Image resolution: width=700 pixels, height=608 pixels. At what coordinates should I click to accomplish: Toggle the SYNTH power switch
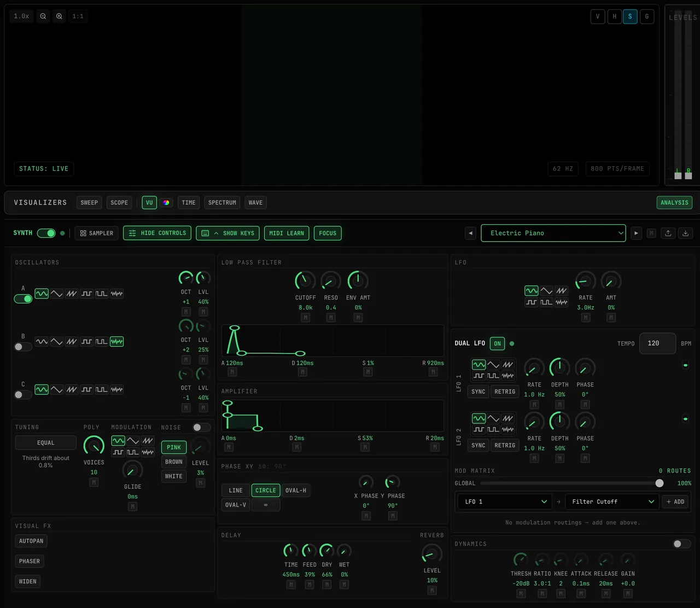click(46, 233)
